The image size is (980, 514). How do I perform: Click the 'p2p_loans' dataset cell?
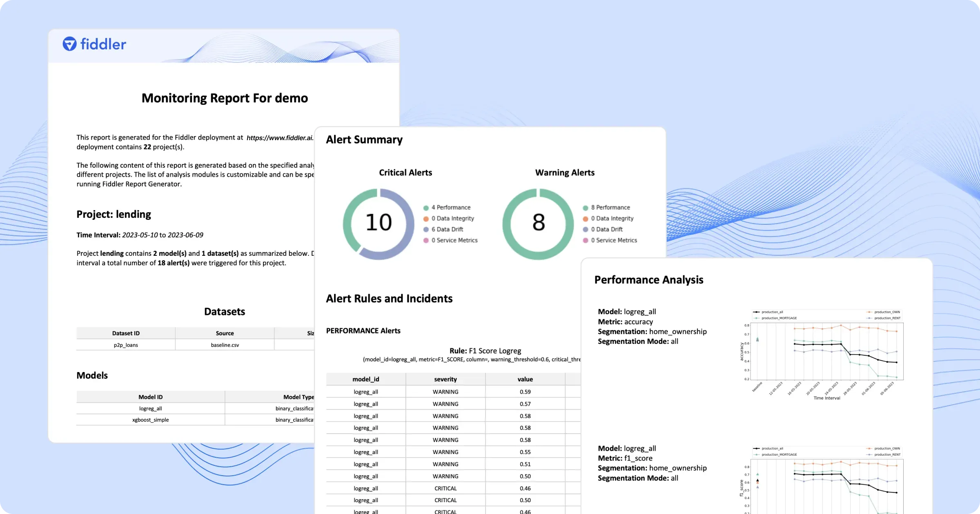tap(126, 345)
